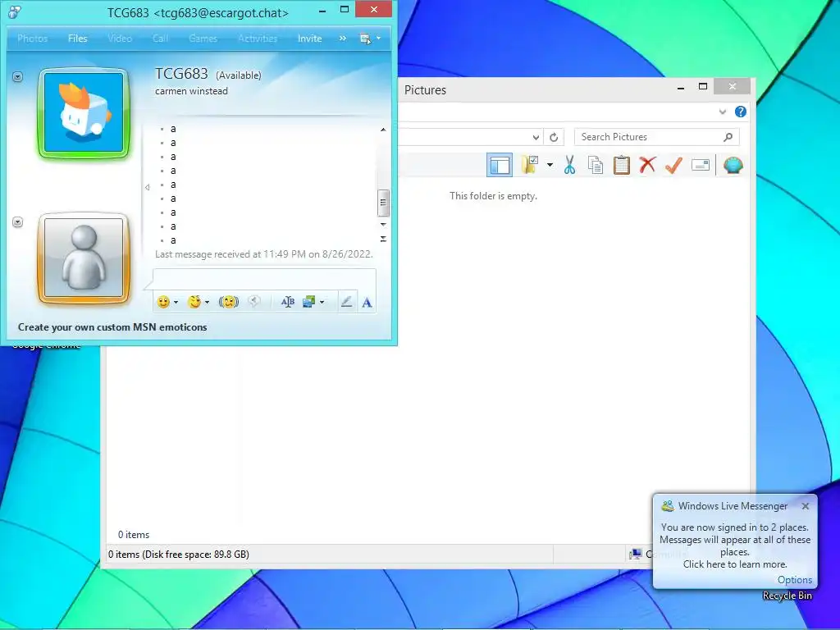Click the Click here to learn more text
Screen dimensions: 840x630
click(x=735, y=564)
